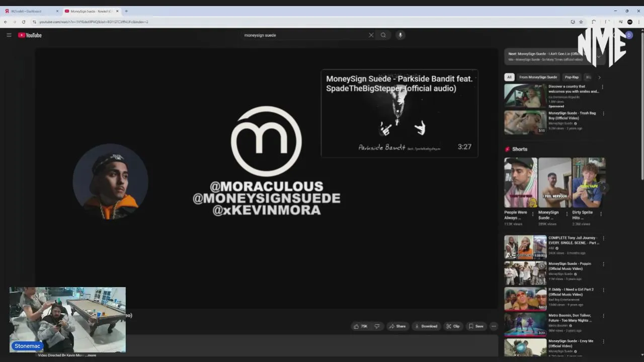The image size is (644, 362).
Task: Select the 'From MoneySign Suede' chip
Action: tap(538, 77)
